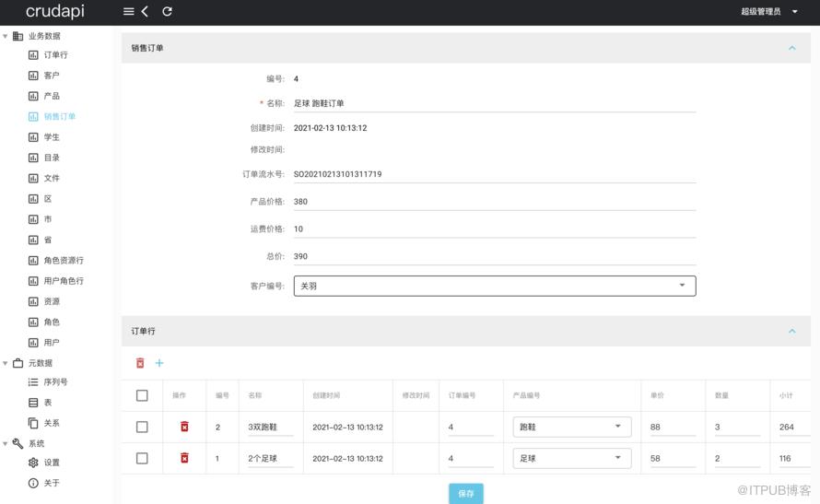Viewport: 820px width, 504px height.
Task: Collapse the 系统 tree group
Action: (6, 444)
